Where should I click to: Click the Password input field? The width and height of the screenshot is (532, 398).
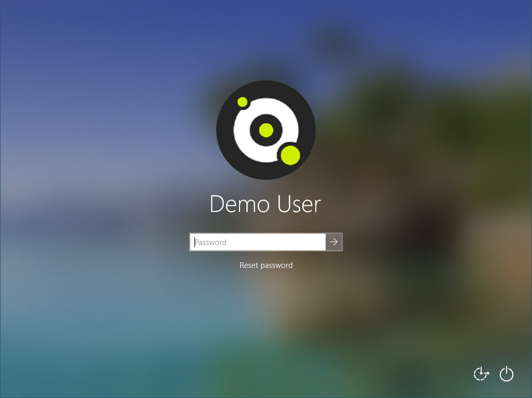pos(258,242)
